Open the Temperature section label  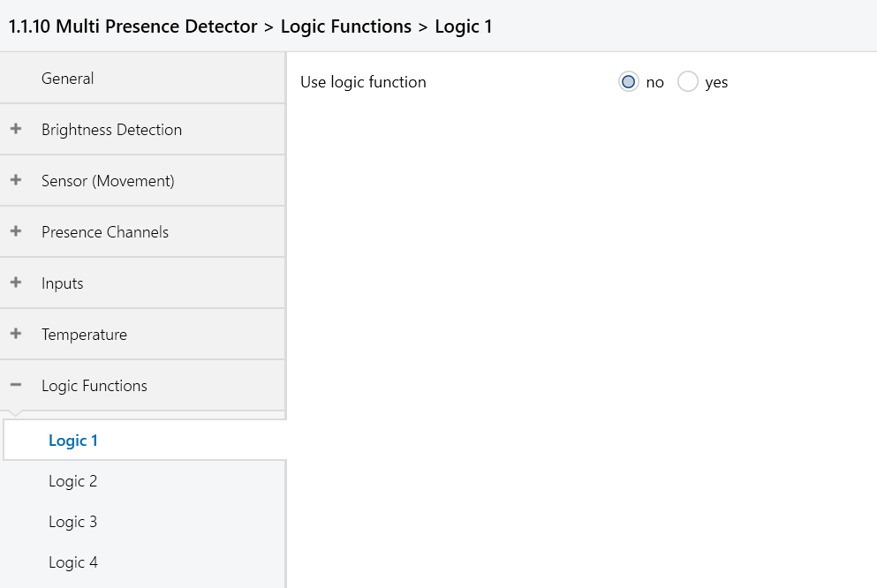pyautogui.click(x=84, y=335)
